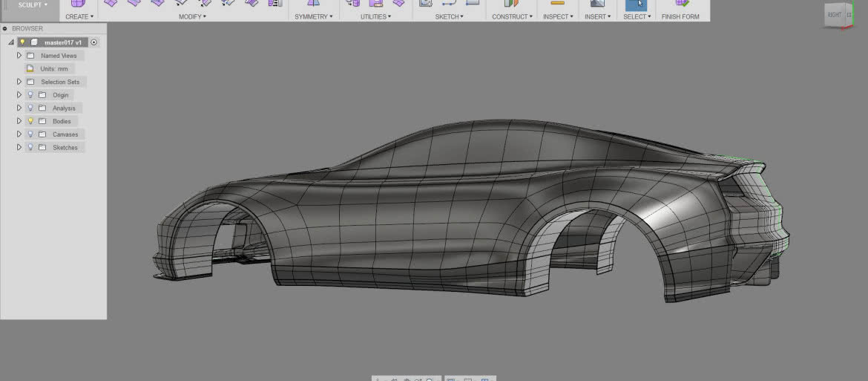Open the INSPECT menu
The width and height of the screenshot is (868, 381).
click(x=557, y=16)
